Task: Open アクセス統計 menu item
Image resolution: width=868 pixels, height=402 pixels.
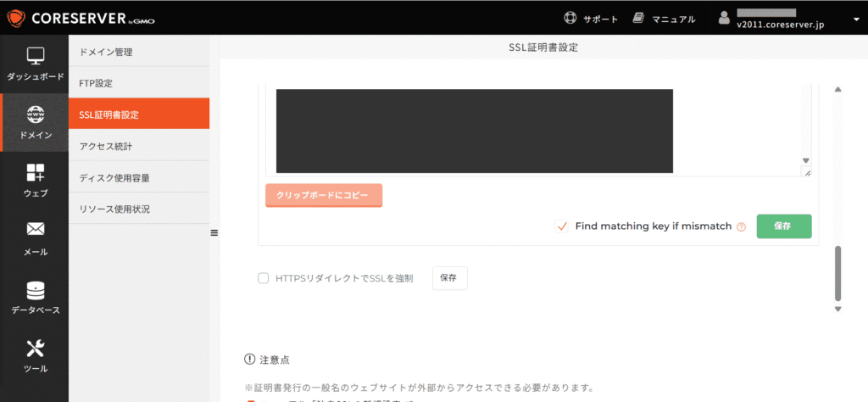Action: click(x=139, y=146)
